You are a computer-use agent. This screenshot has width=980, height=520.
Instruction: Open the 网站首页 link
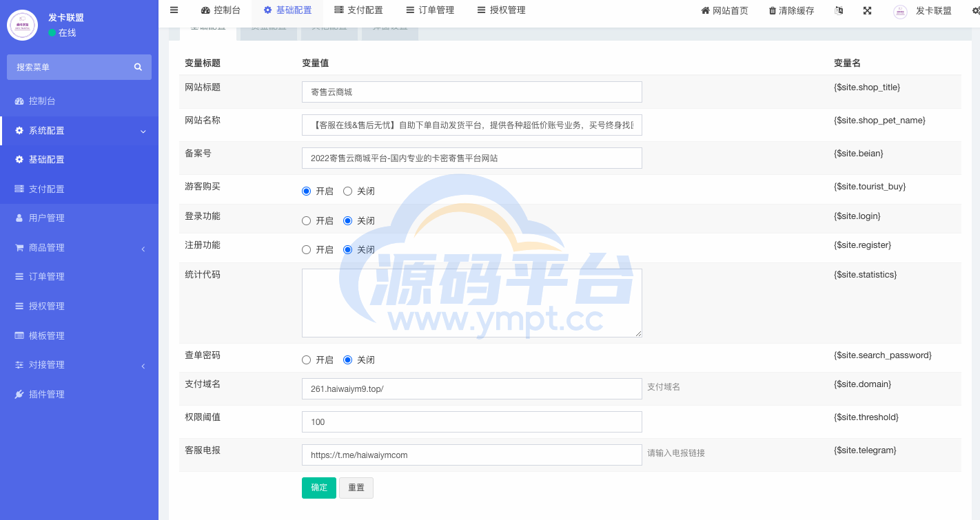click(x=724, y=10)
